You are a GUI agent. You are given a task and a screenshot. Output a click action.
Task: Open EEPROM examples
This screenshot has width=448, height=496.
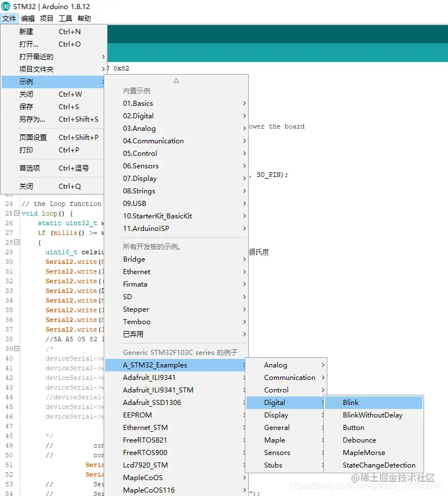176,415
